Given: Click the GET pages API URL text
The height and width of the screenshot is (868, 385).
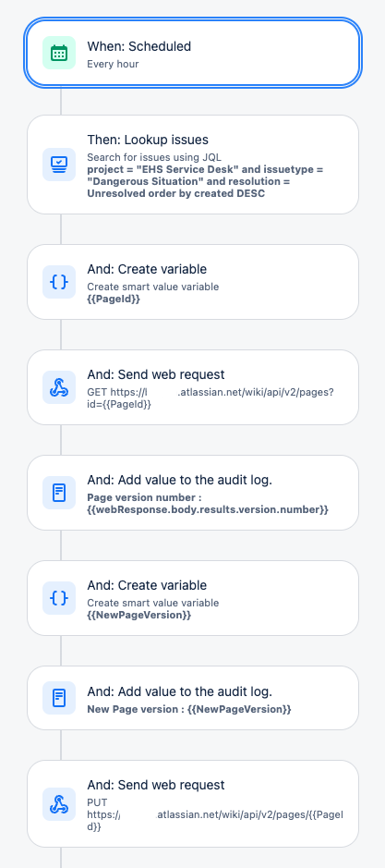Looking at the screenshot, I should 211,398.
